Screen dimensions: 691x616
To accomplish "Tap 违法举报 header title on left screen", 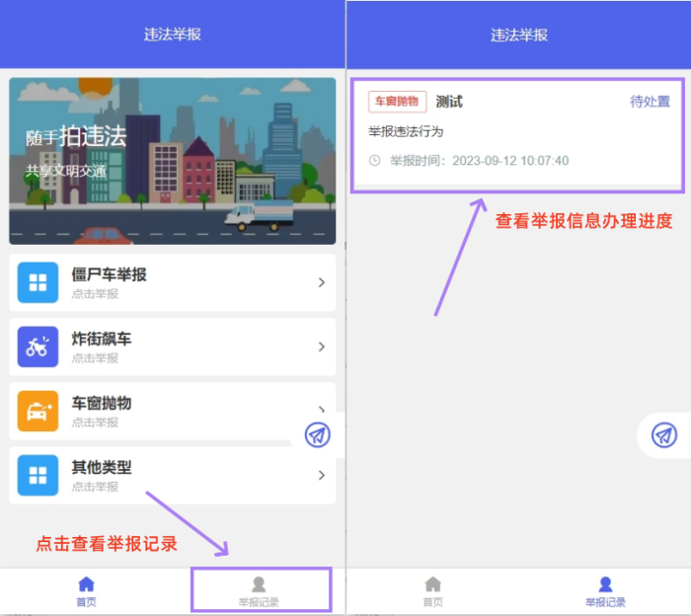I will tap(173, 35).
